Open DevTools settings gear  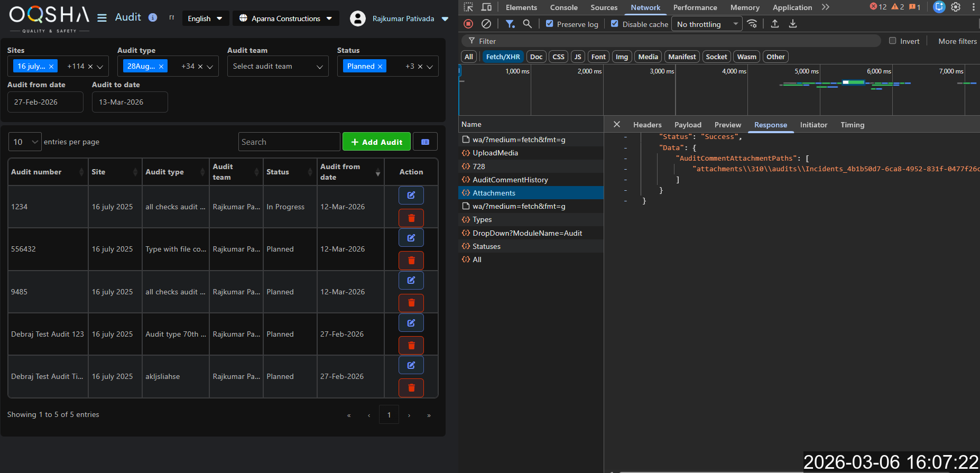tap(956, 7)
